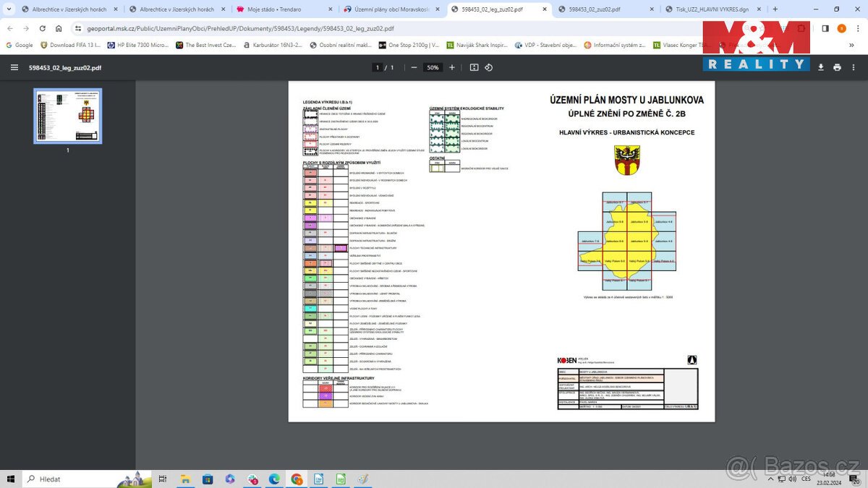The width and height of the screenshot is (868, 488).
Task: Open The Best Invest bookmark
Action: click(205, 45)
